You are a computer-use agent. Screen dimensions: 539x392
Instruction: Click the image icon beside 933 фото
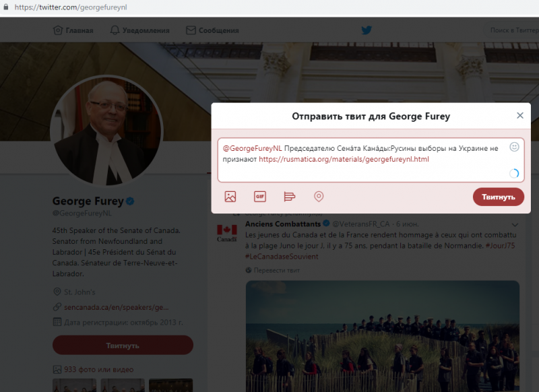[x=57, y=370]
